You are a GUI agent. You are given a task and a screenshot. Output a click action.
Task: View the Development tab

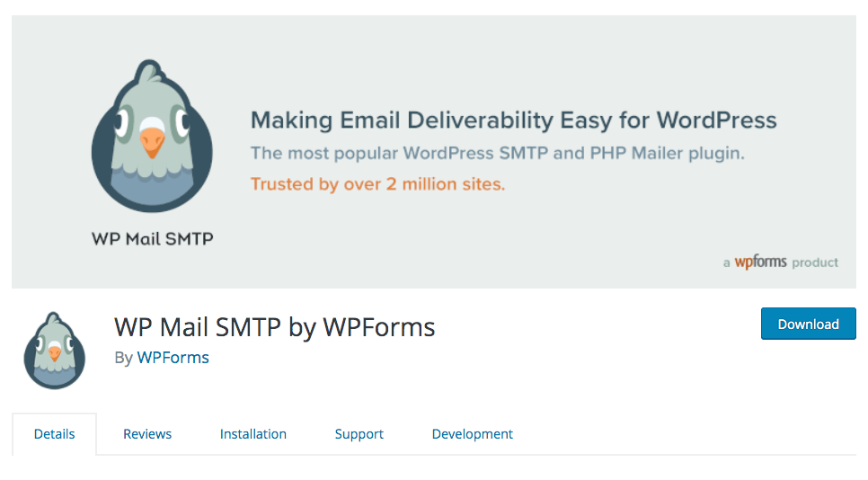point(473,434)
